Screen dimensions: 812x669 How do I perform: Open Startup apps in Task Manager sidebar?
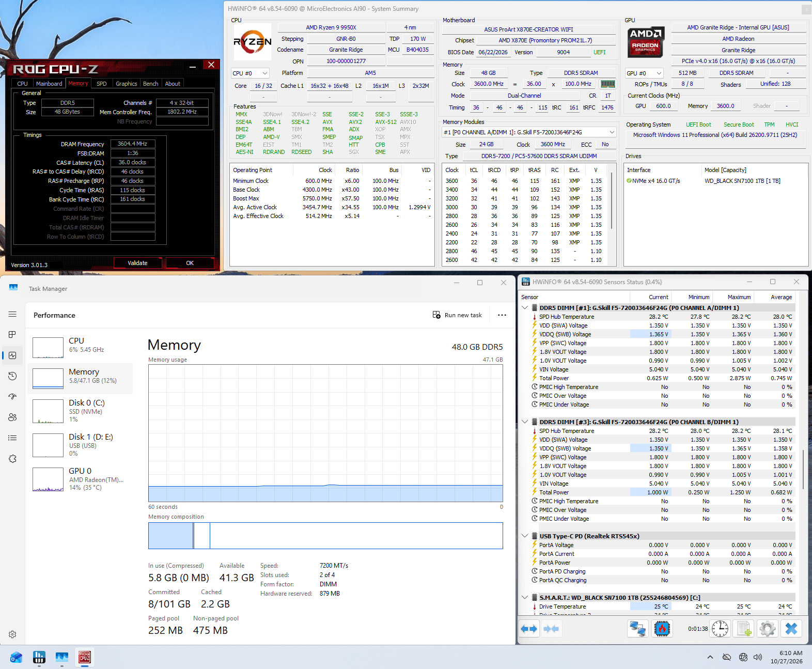[x=12, y=397]
